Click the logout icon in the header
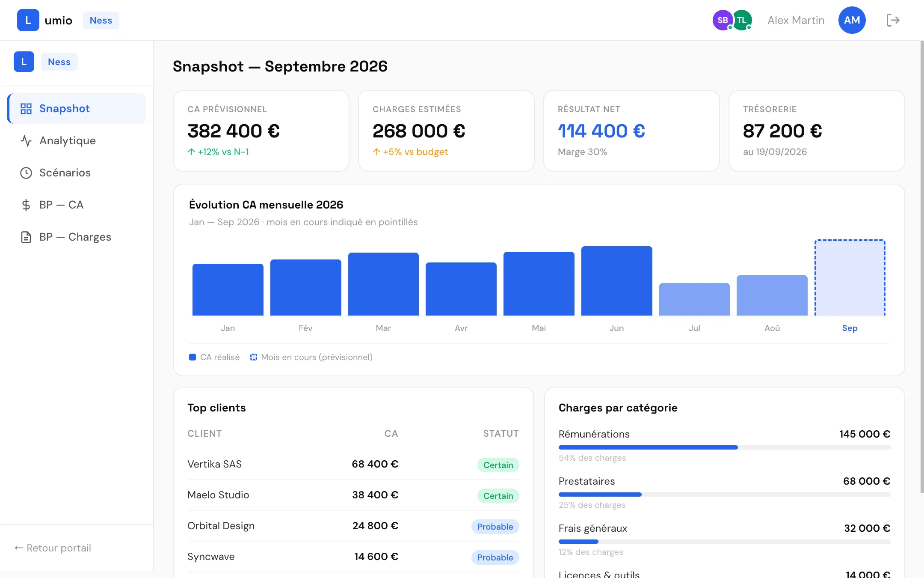 pyautogui.click(x=893, y=20)
